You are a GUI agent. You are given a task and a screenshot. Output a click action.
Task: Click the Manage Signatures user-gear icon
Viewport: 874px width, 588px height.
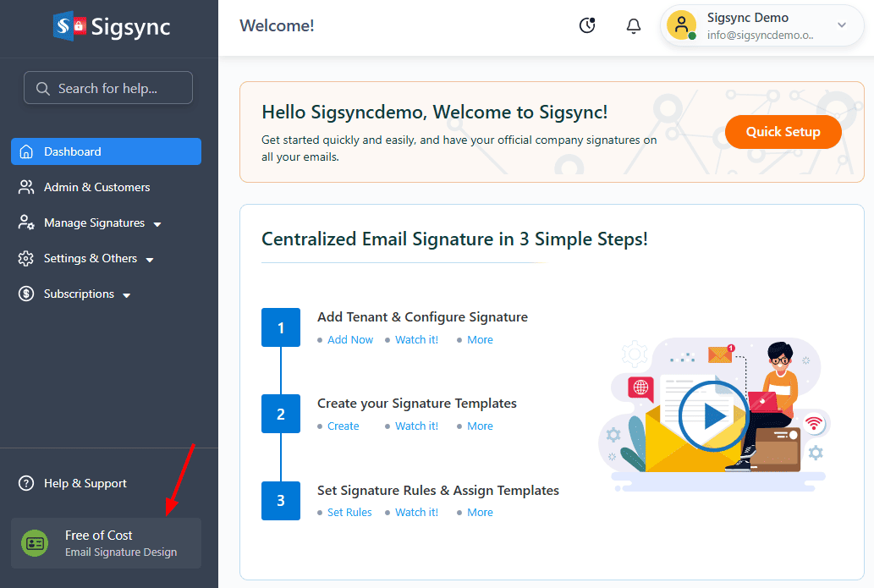(26, 223)
